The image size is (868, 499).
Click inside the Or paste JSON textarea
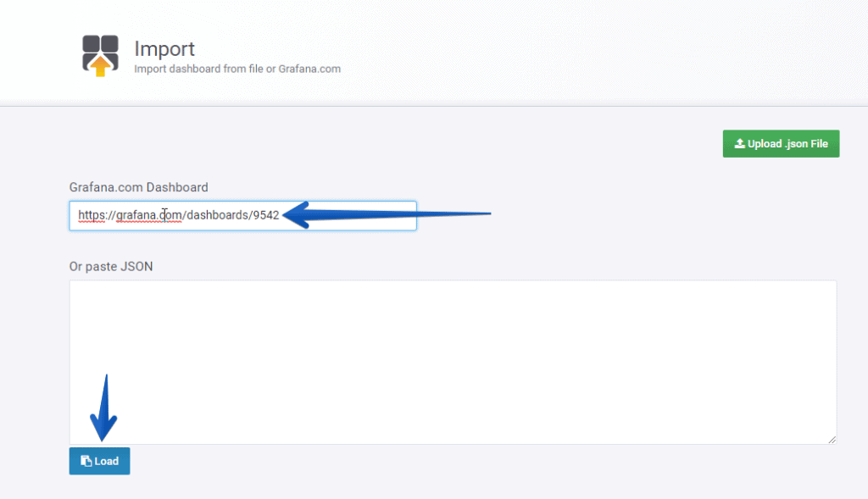pyautogui.click(x=453, y=362)
